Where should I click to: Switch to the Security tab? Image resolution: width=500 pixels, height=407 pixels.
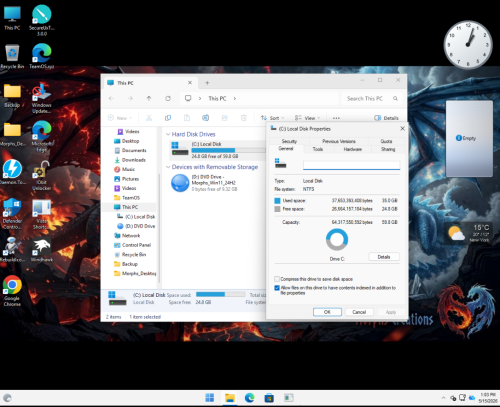[289, 141]
